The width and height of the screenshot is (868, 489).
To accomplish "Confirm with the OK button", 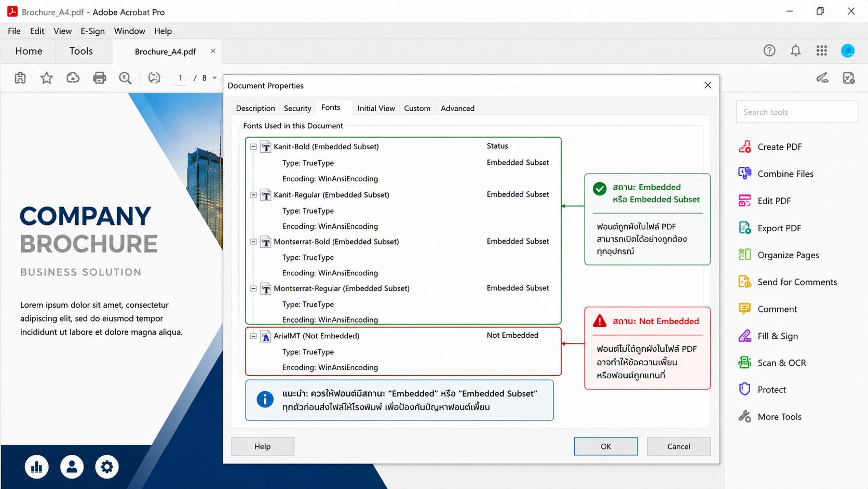I will (605, 446).
